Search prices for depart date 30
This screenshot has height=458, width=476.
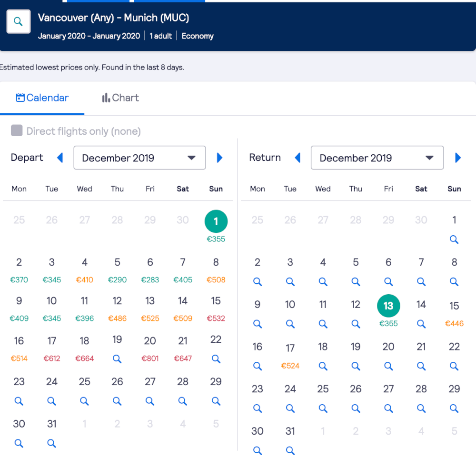[x=19, y=443]
